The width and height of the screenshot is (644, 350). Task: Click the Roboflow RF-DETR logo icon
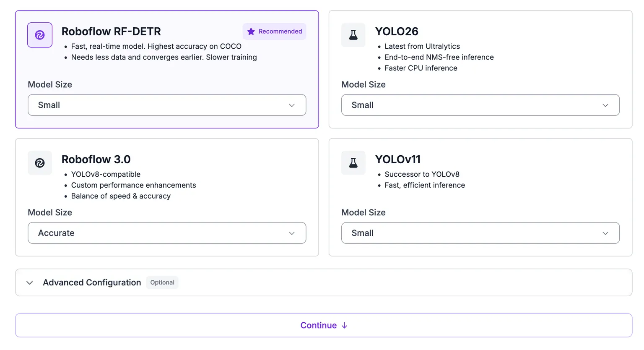(x=40, y=35)
